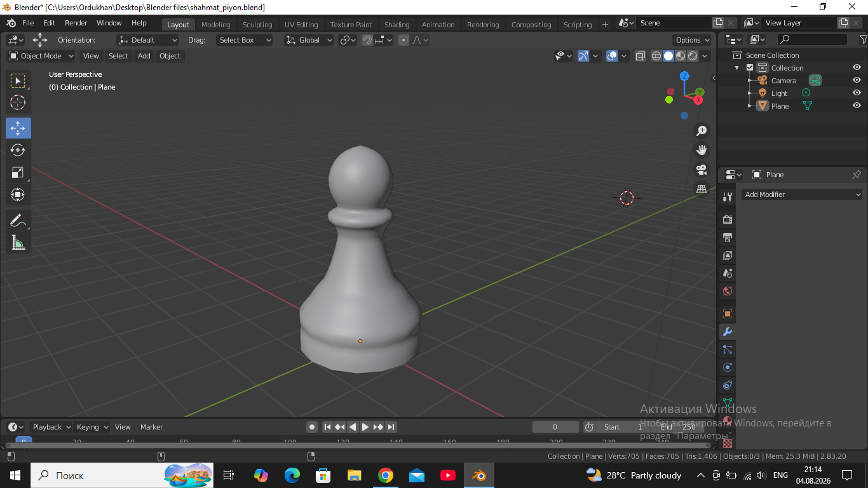
Task: Open the File menu
Action: tap(28, 23)
